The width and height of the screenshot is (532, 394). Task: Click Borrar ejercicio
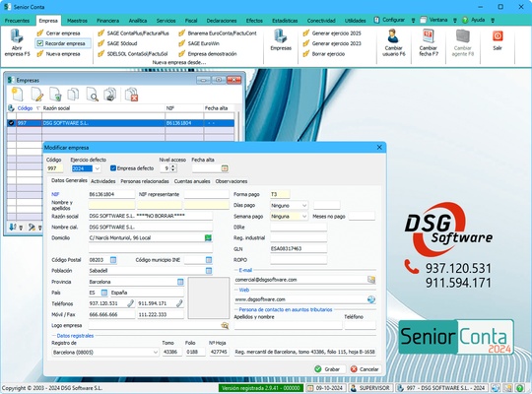(324, 53)
